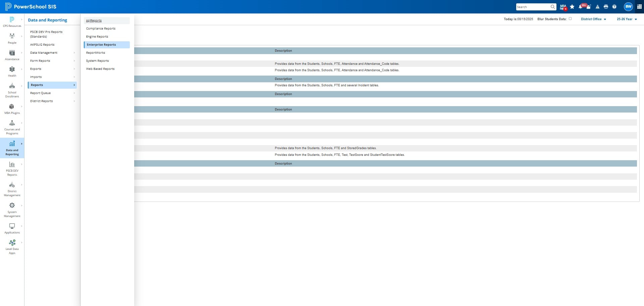Viewport: 644px width, 306px height.
Task: Click the PowerSchool SIS logo icon
Action: [8, 6]
